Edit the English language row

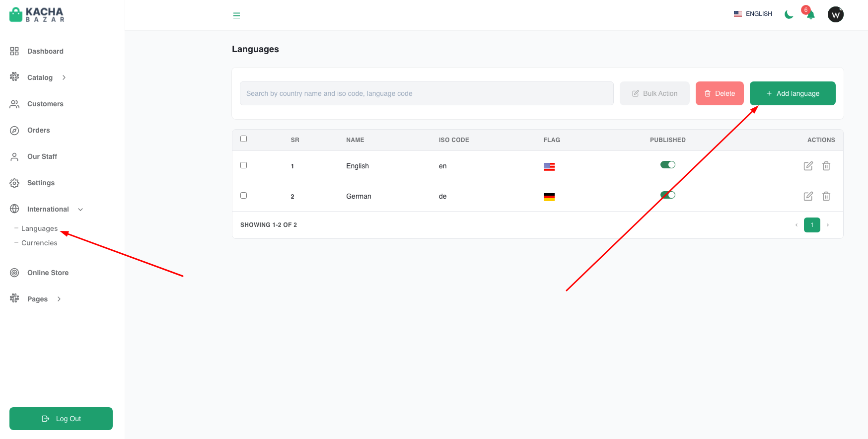808,166
